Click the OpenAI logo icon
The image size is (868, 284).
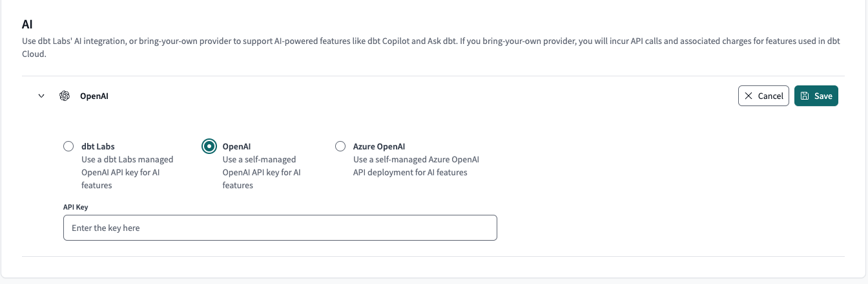point(65,96)
